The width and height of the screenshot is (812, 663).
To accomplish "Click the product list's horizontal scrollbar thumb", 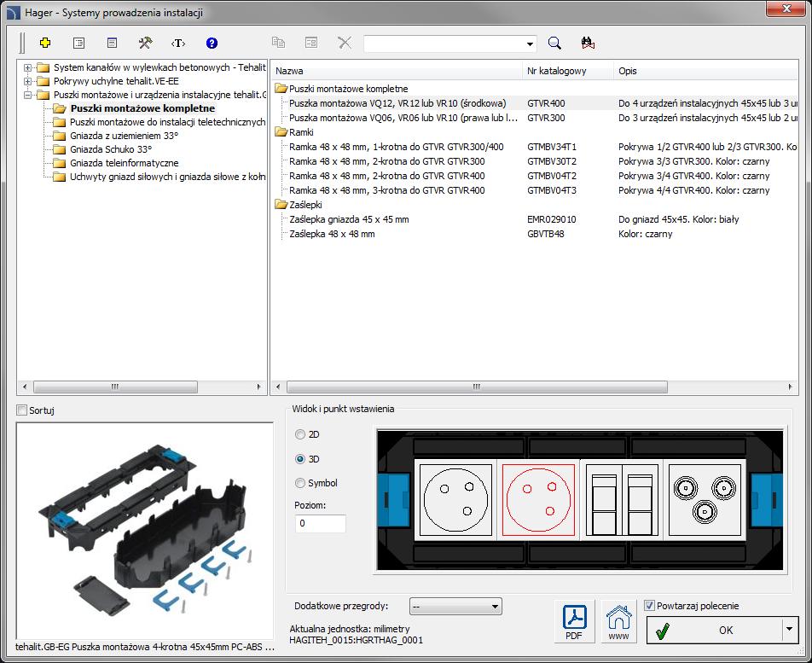I will 477,387.
